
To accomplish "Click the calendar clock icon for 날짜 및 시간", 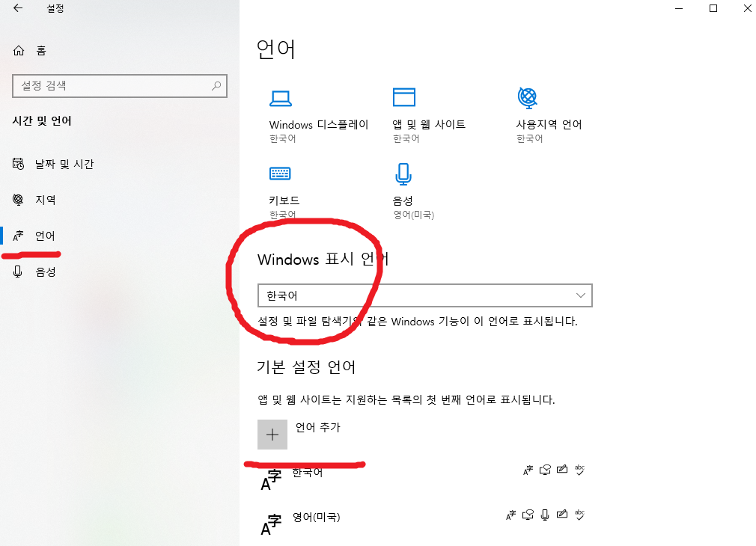I will tap(18, 164).
